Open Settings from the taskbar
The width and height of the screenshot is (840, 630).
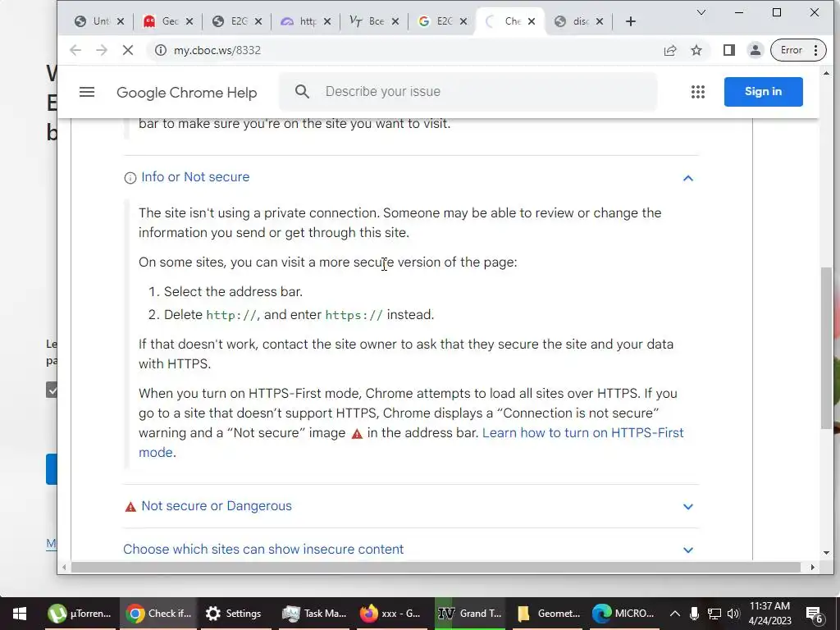tap(234, 614)
